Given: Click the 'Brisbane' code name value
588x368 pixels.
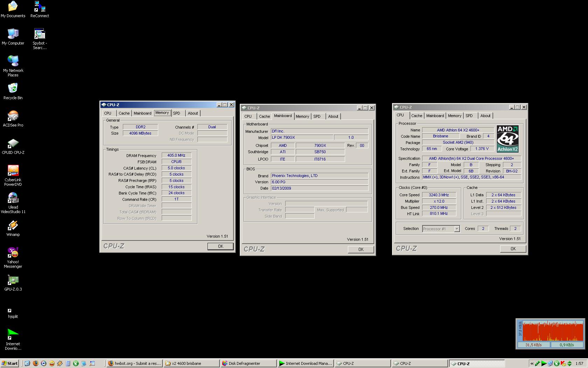Looking at the screenshot, I should (x=440, y=136).
